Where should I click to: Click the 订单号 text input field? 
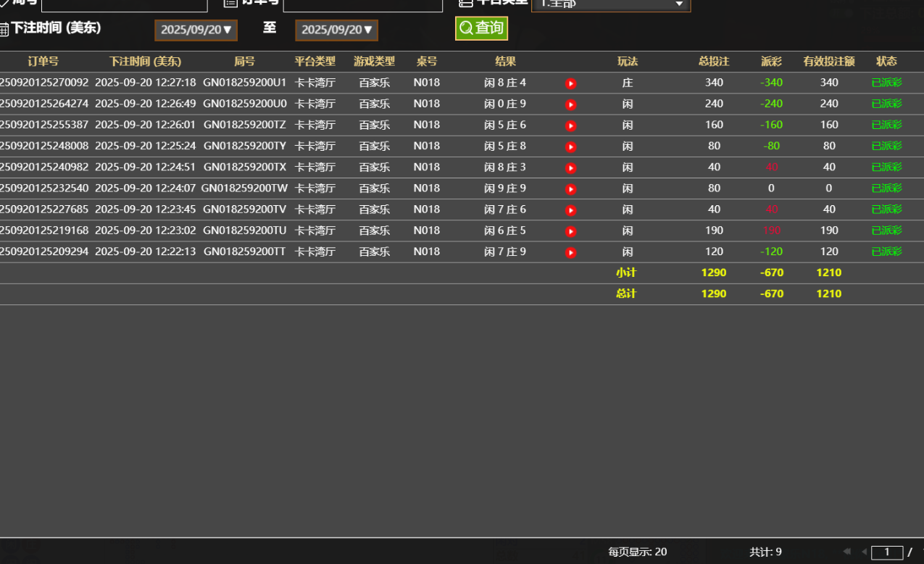click(x=362, y=4)
